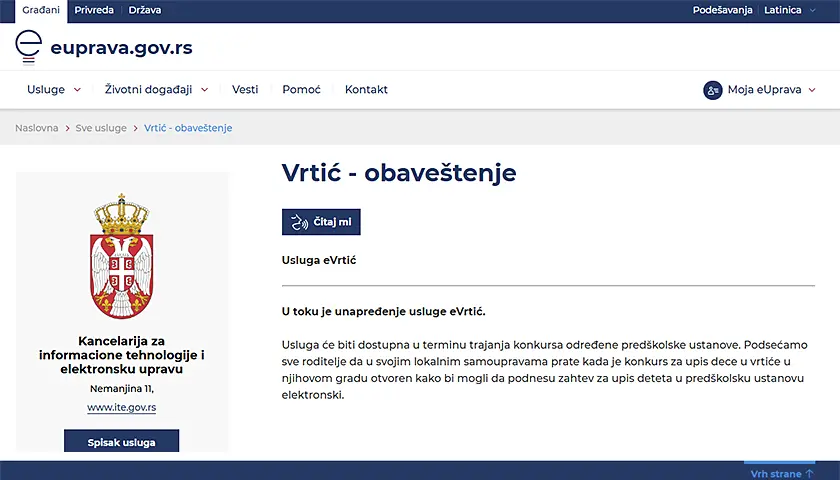Click Vrtić - obaveštenje breadcrumb
840x480 pixels.
tap(188, 128)
